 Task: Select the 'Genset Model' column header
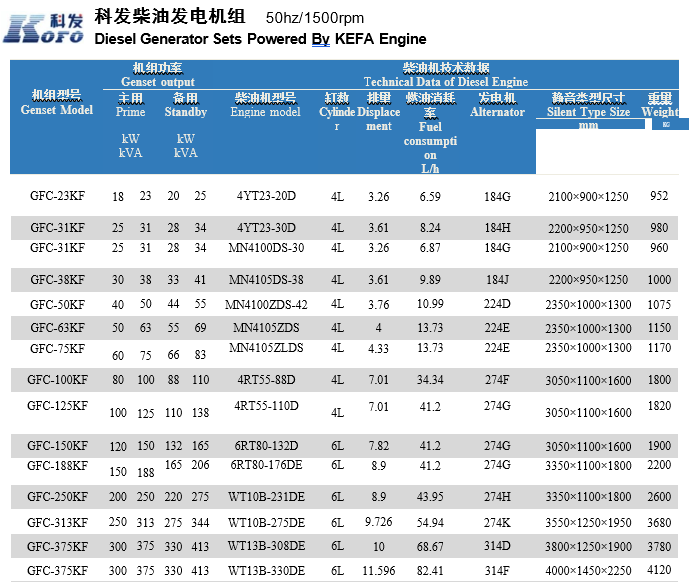point(57,110)
